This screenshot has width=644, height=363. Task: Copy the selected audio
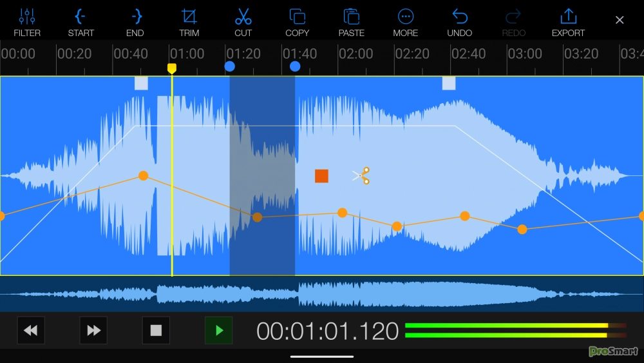[297, 22]
